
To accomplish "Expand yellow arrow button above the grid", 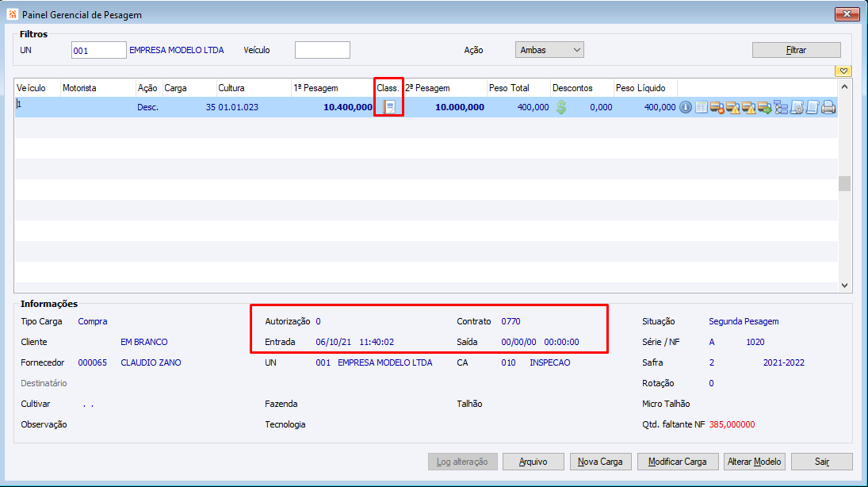I will pyautogui.click(x=843, y=71).
